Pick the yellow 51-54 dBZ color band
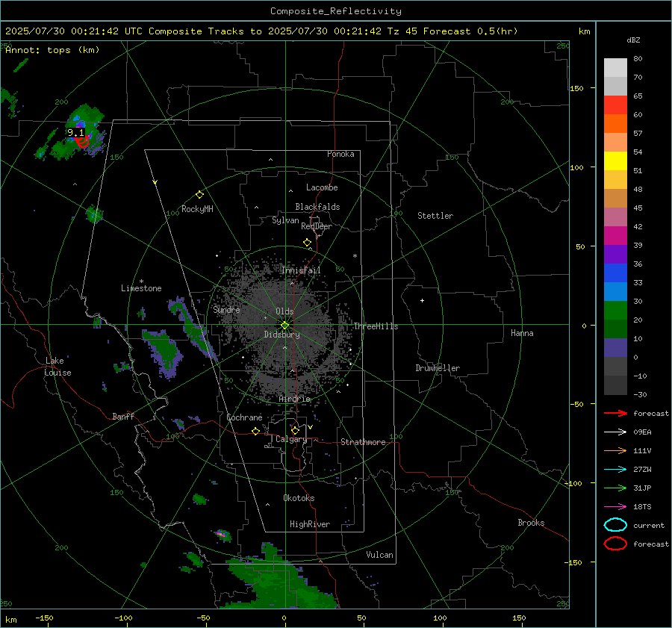 (615, 161)
